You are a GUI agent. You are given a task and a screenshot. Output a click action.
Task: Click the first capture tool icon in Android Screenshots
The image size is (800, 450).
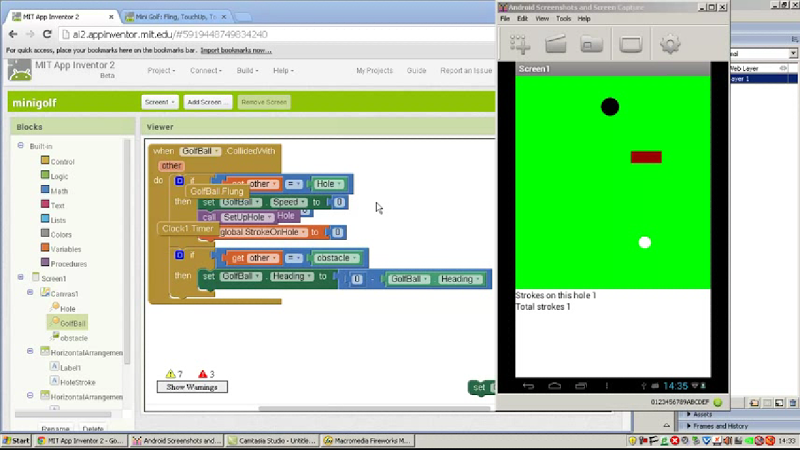point(520,44)
